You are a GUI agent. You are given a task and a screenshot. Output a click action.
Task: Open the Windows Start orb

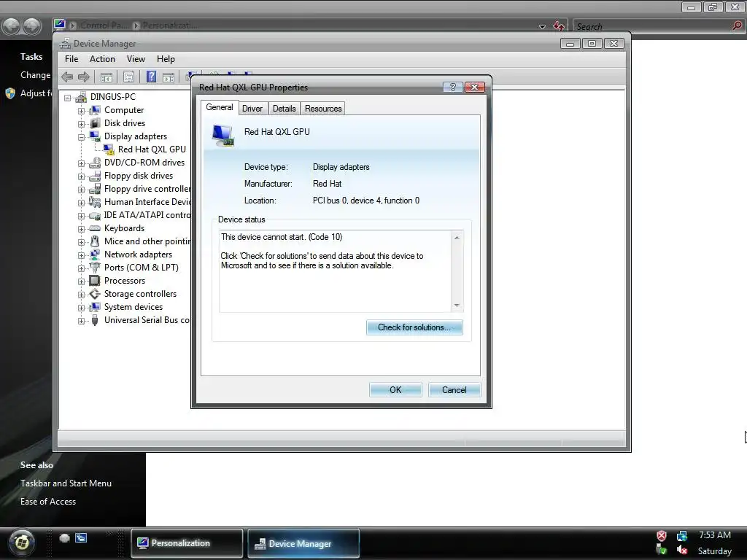pyautogui.click(x=21, y=542)
